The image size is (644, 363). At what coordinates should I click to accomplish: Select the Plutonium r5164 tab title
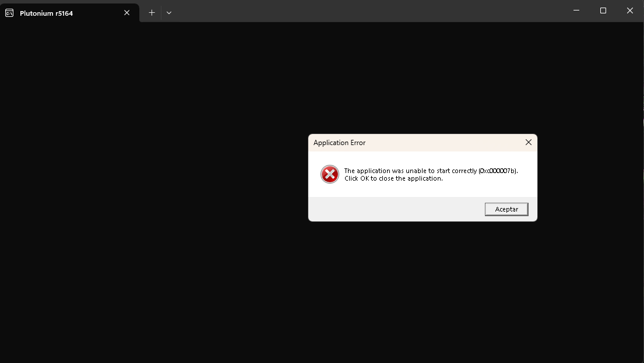pyautogui.click(x=47, y=13)
